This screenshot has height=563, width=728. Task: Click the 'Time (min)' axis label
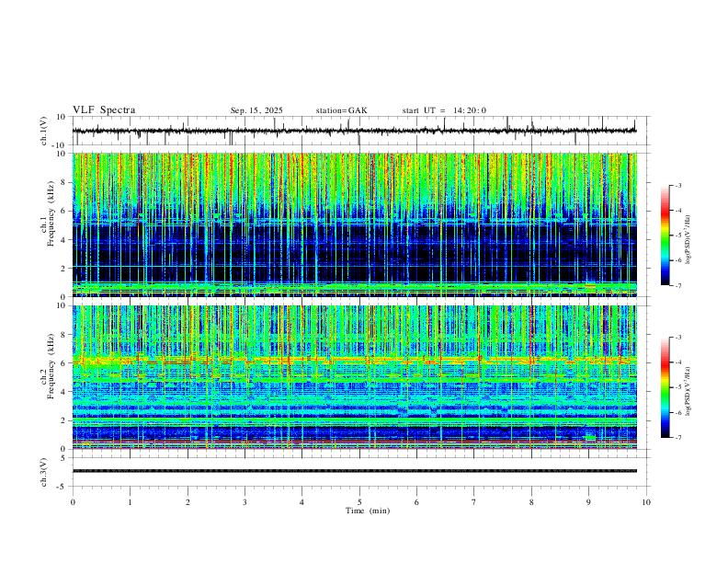368,511
